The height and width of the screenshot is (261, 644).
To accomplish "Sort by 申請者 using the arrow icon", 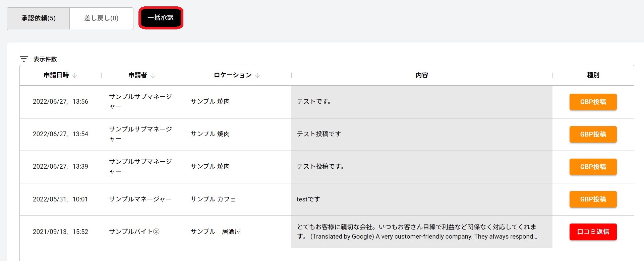I will point(153,76).
